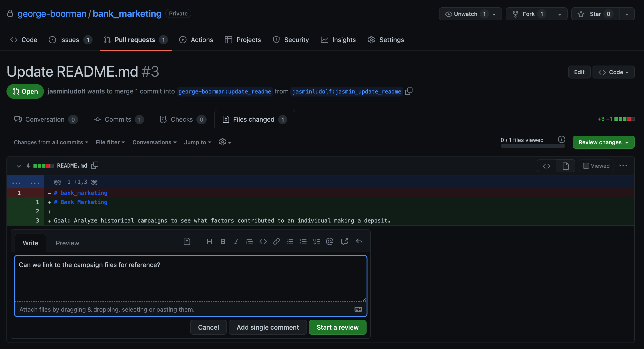Open bank_marketing repository link
The width and height of the screenshot is (644, 349).
click(x=127, y=13)
